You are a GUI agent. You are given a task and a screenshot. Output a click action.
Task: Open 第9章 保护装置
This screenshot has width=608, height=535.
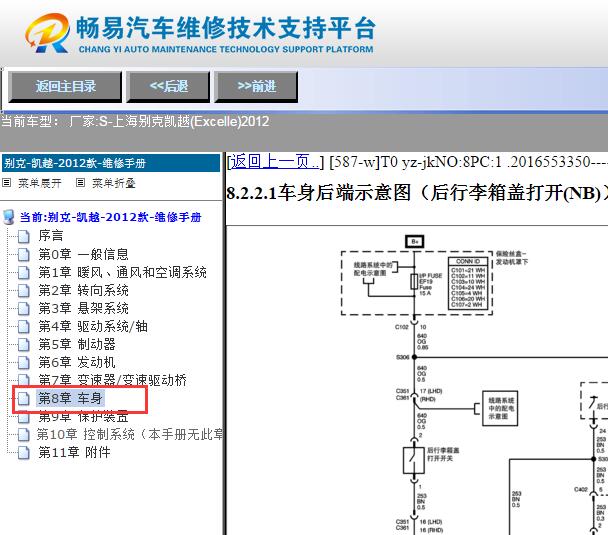[x=83, y=416]
